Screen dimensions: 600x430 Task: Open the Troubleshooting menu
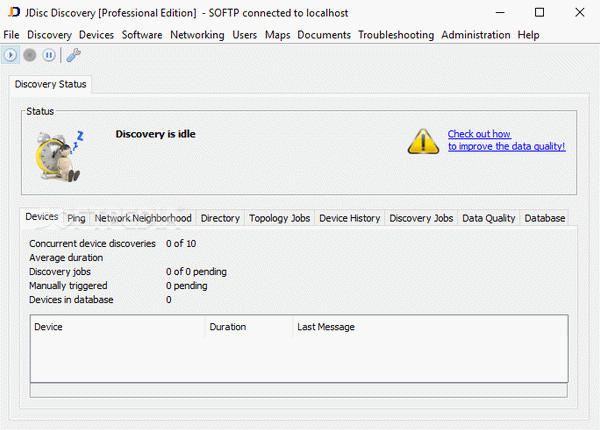(396, 35)
